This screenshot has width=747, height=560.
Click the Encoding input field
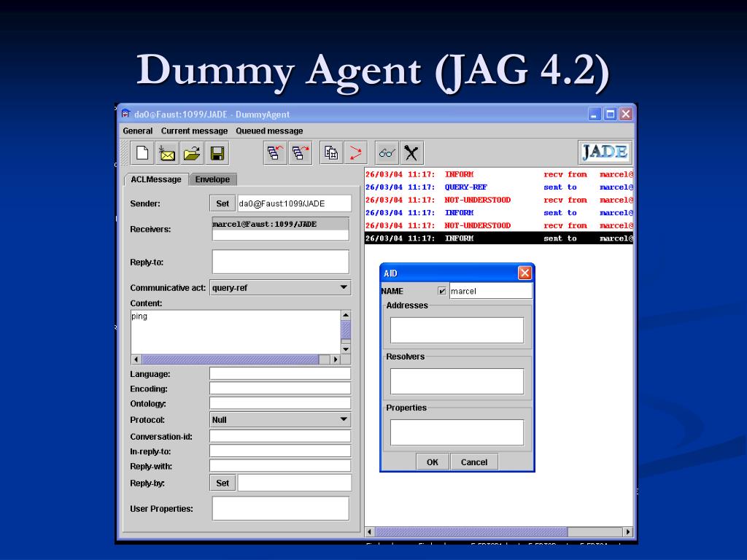[x=280, y=388]
